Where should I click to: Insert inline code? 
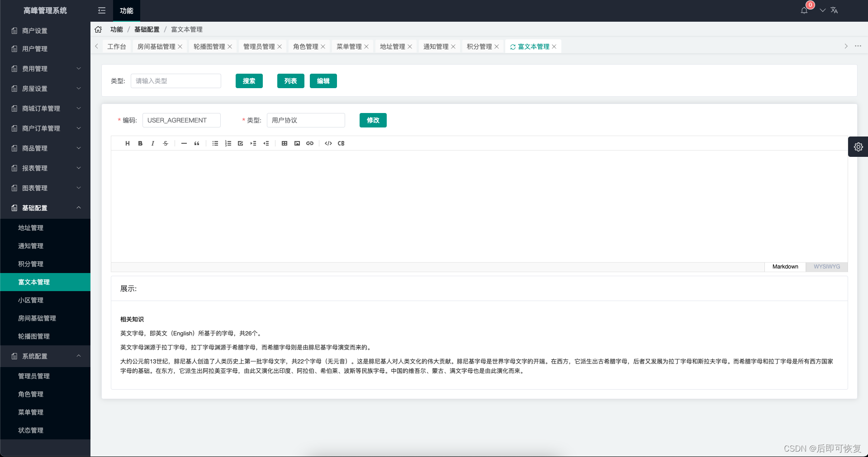328,143
